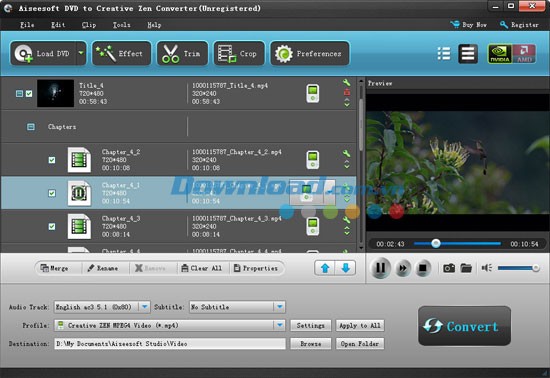This screenshot has width=550, height=378.
Task: Open the Help menu
Action: click(x=154, y=25)
